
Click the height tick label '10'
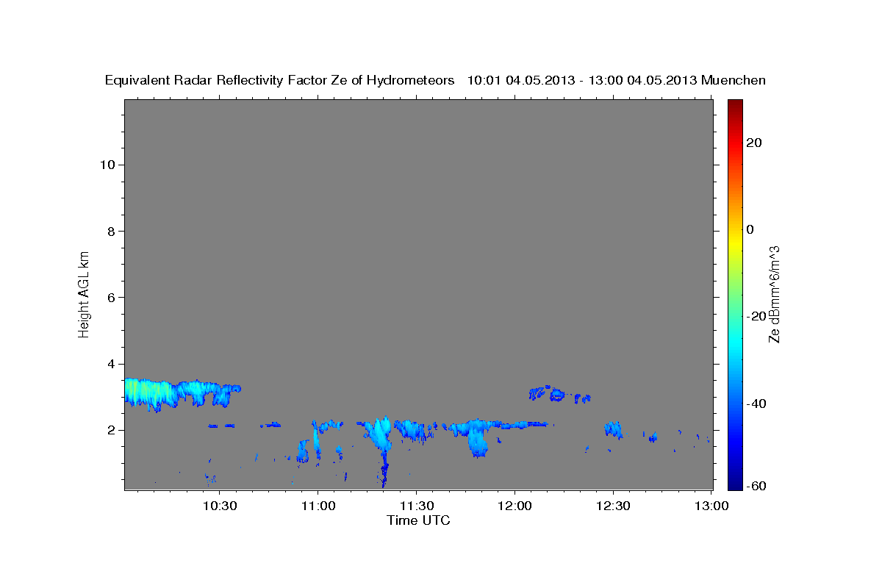tap(107, 165)
